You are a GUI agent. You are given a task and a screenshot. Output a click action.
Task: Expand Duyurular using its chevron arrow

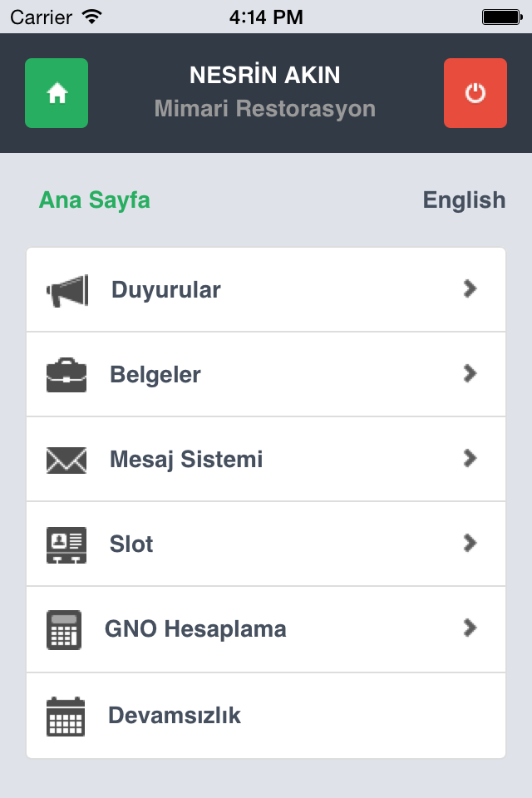click(470, 288)
